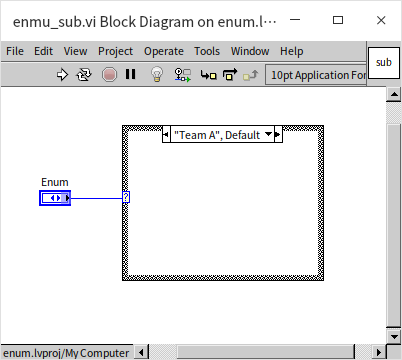Image resolution: width=402 pixels, height=360 pixels.
Task: Maximize the block diagram window
Action: [338, 20]
